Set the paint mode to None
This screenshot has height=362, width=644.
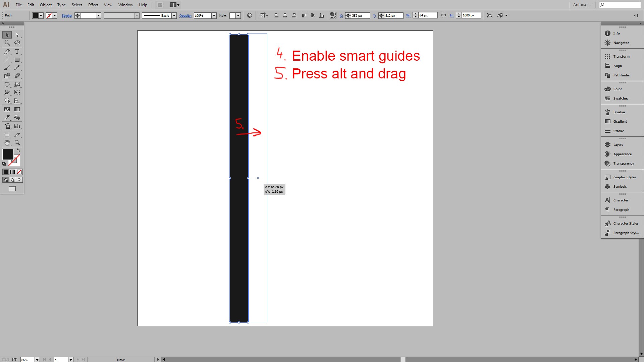pos(19,172)
